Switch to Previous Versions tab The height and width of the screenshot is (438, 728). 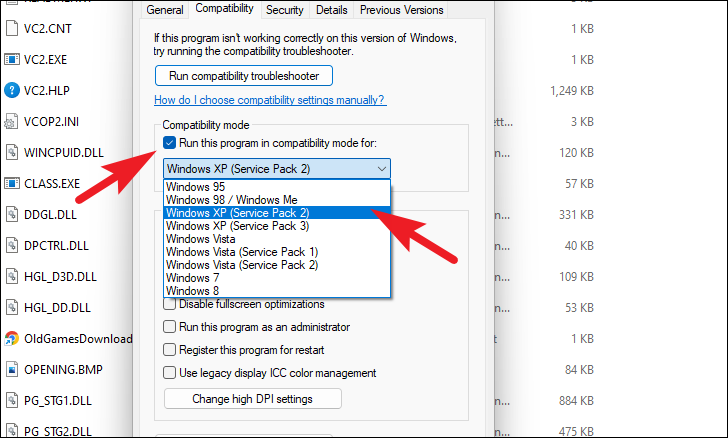(402, 10)
